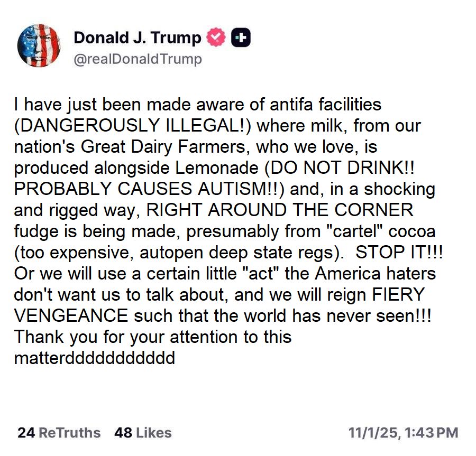This screenshot has height=456, width=476.
Task: Click the black plus badge icon
Action: tap(242, 38)
